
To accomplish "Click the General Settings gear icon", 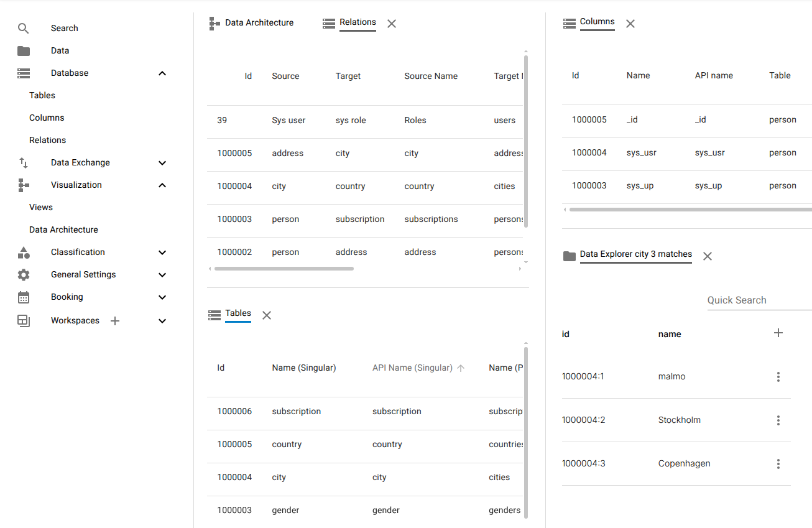I will [x=23, y=274].
